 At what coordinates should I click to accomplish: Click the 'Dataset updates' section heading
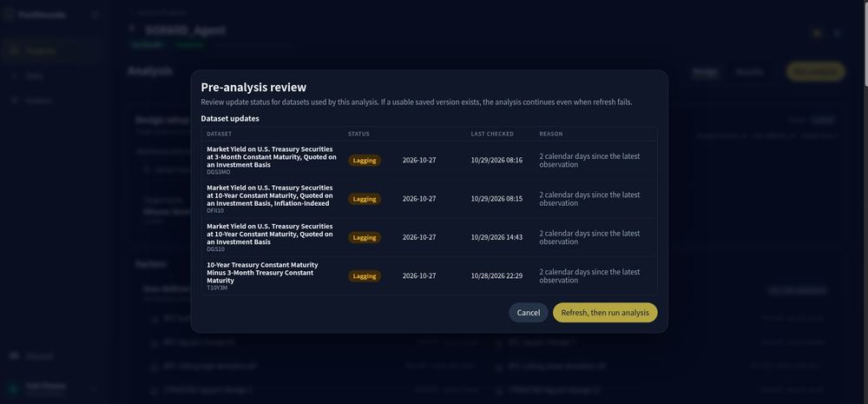(230, 119)
